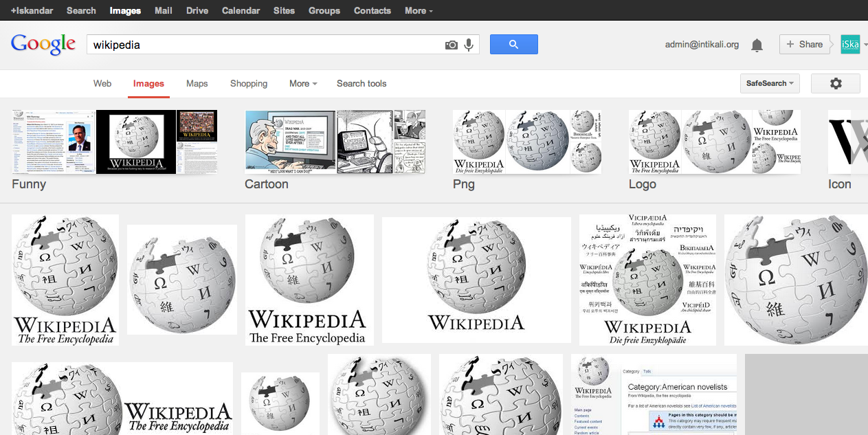The width and height of the screenshot is (868, 435).
Task: Click the blue magnifier search button
Action: [513, 45]
